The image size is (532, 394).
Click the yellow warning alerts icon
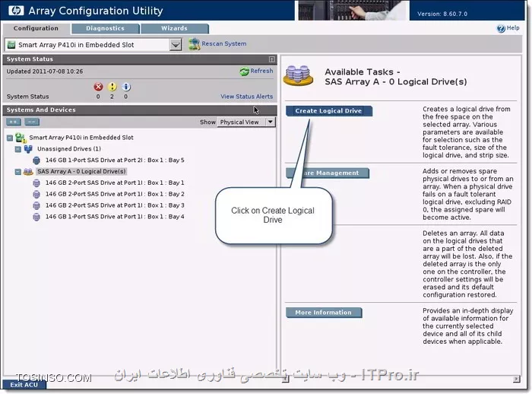tap(112, 87)
